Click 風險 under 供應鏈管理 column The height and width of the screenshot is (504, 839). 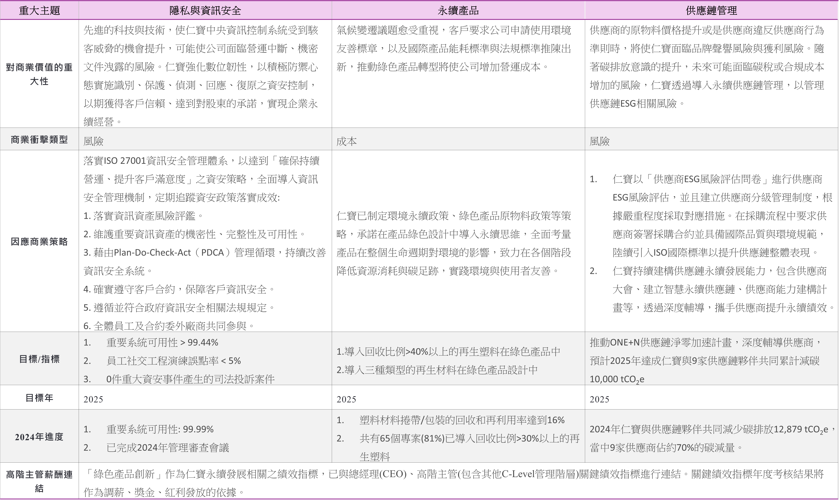pos(599,141)
